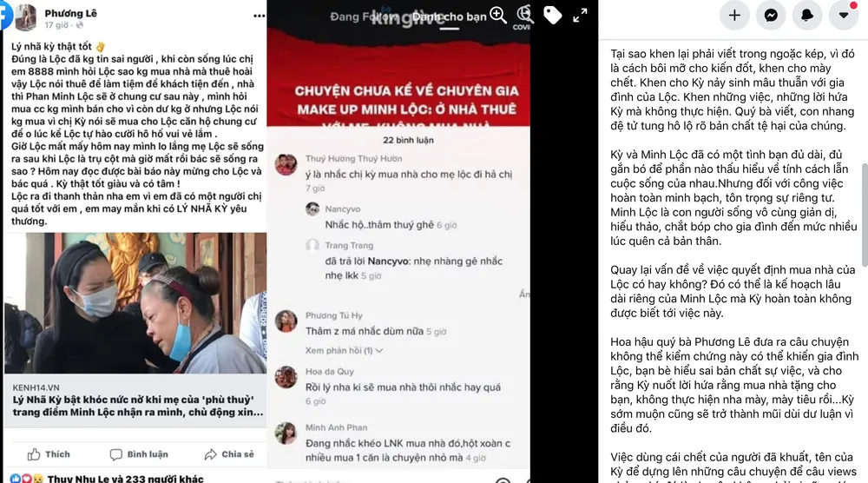
Task: Click the right panel scrollbar
Action: (865, 214)
